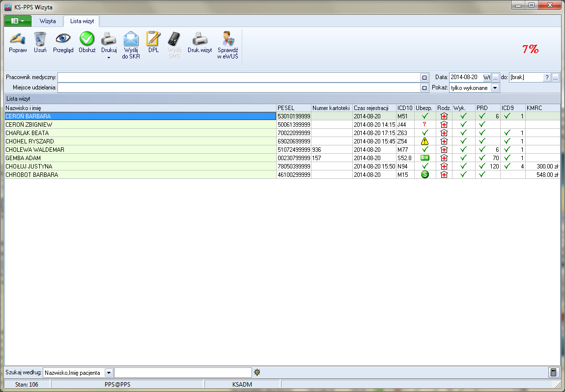
Task: Click the question mark button beside [brak]
Action: 547,78
